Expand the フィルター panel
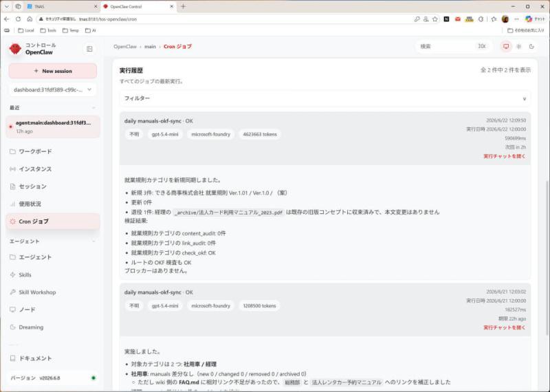550x392 pixels. (324, 98)
